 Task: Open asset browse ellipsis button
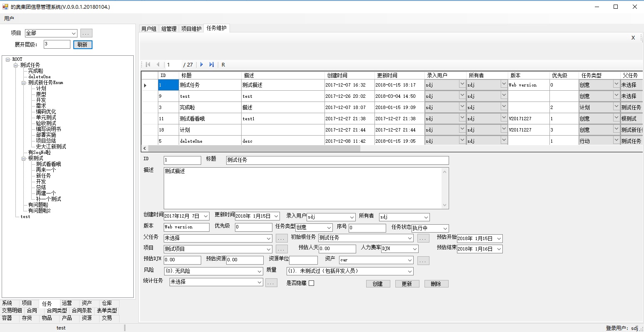coord(423,260)
